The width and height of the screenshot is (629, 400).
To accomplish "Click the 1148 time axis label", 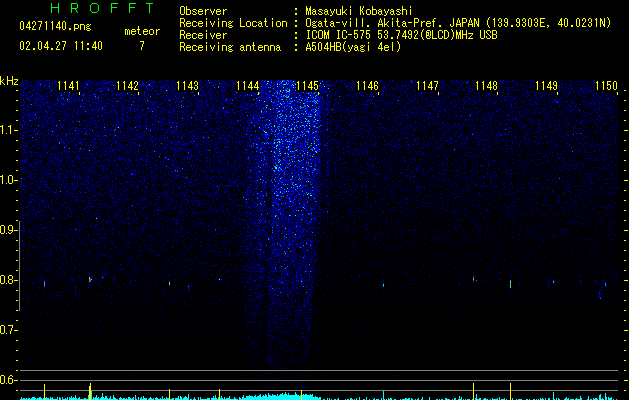I will tap(486, 86).
